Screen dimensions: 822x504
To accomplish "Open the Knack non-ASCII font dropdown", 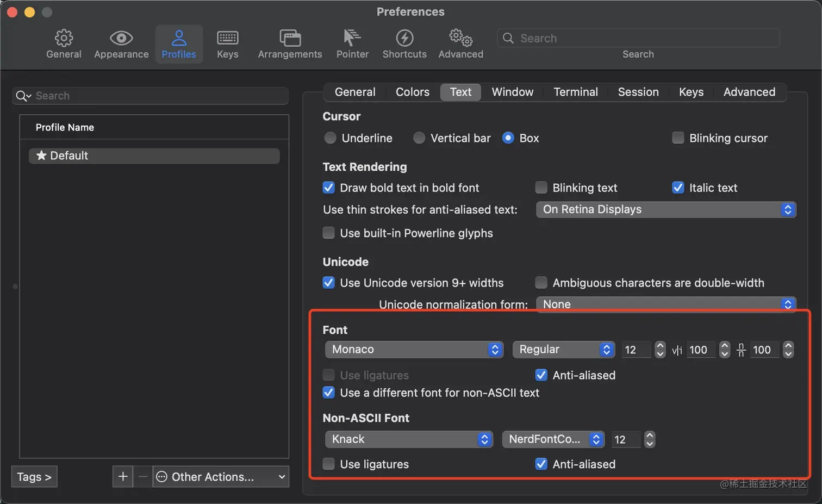I will [409, 439].
